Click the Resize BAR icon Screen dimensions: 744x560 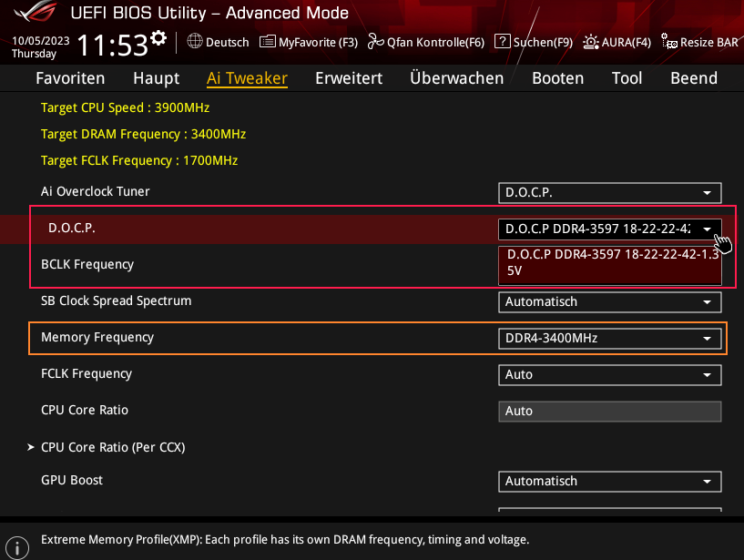click(x=669, y=41)
